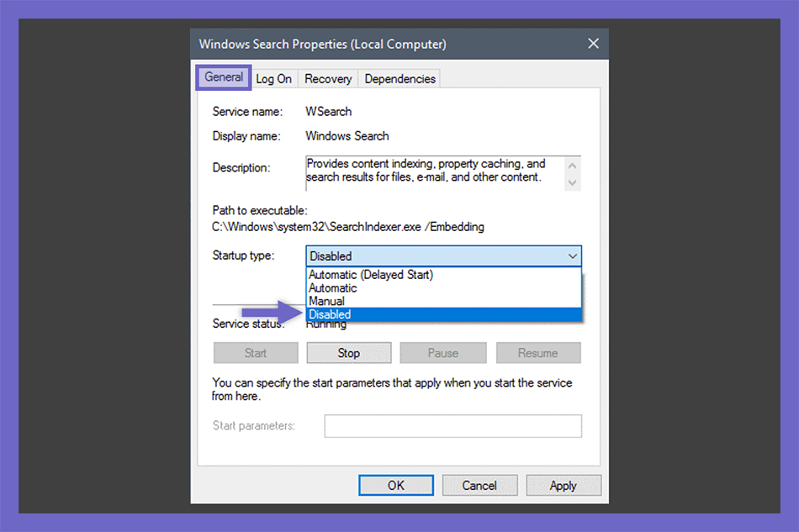This screenshot has height=532, width=799.
Task: Click the description scroll up arrow
Action: pyautogui.click(x=572, y=166)
